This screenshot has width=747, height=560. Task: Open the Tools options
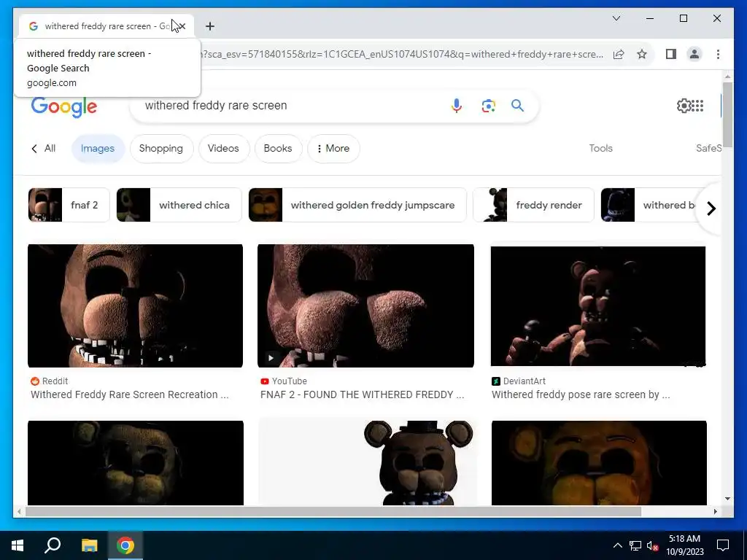click(x=601, y=148)
